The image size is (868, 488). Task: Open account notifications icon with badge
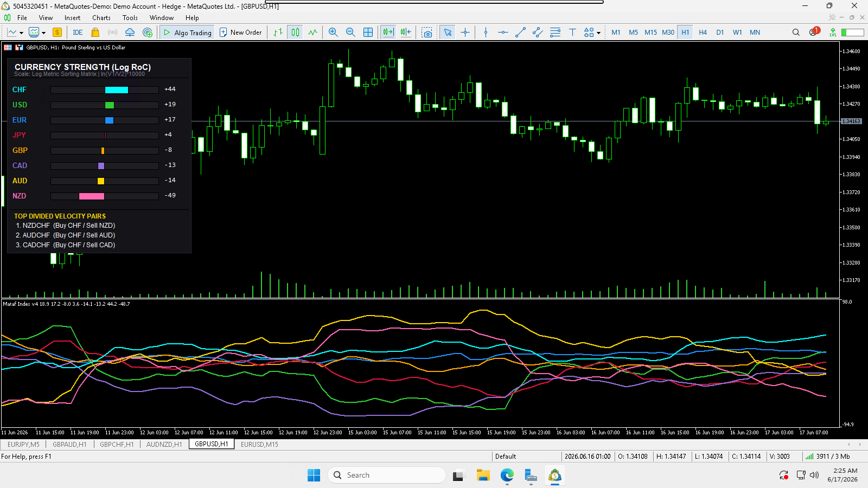814,32
